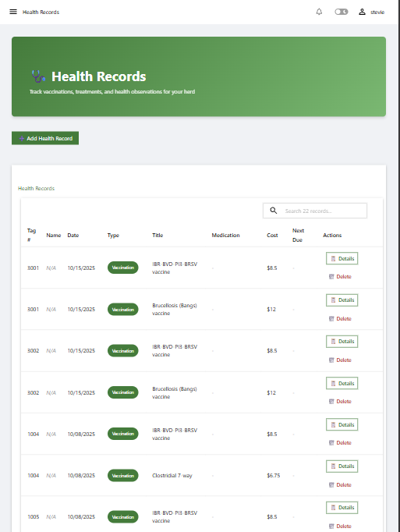Delete the Clostridial 7-way record
This screenshot has width=400, height=532.
click(x=340, y=485)
